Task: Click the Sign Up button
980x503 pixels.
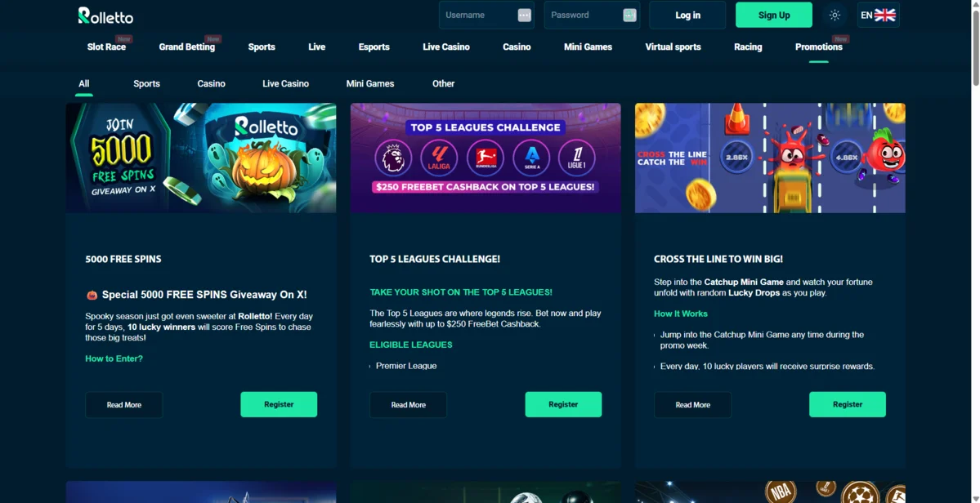Action: point(774,15)
